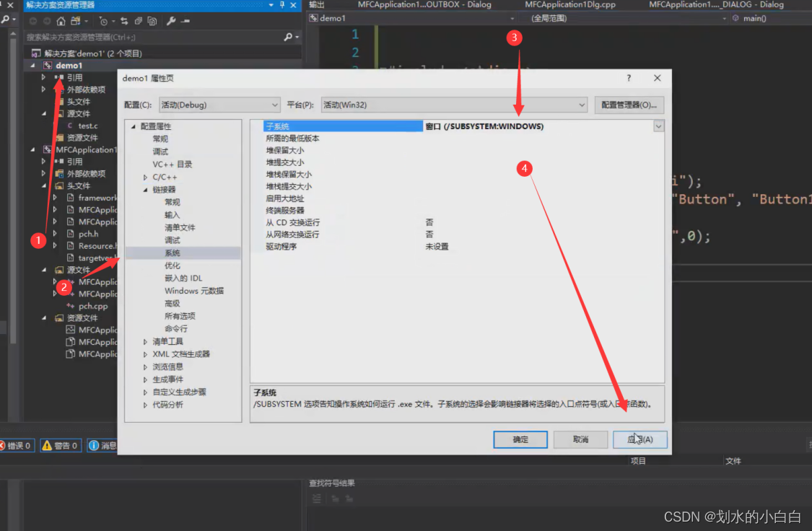Click the Solution Explorer search input field

[153, 38]
